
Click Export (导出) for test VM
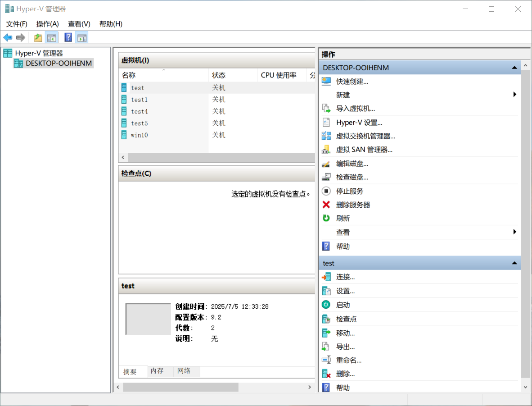pos(345,347)
